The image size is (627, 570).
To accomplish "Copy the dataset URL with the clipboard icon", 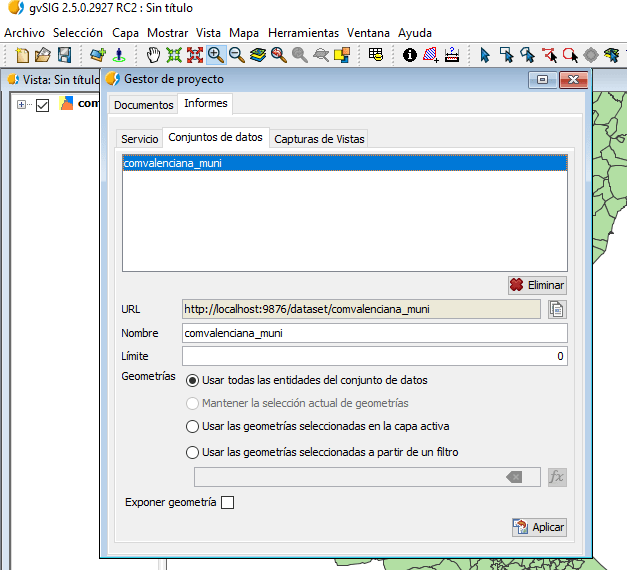I will (557, 309).
